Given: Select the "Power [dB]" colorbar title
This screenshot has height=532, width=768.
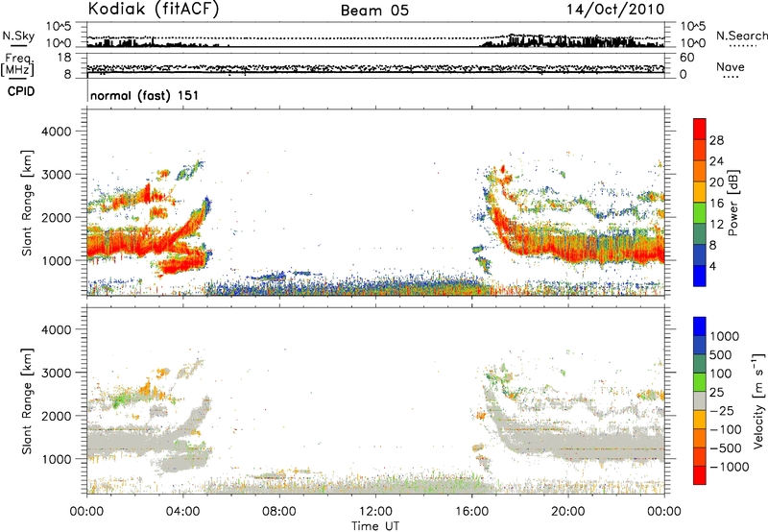Looking at the screenshot, I should pyautogui.click(x=732, y=203).
